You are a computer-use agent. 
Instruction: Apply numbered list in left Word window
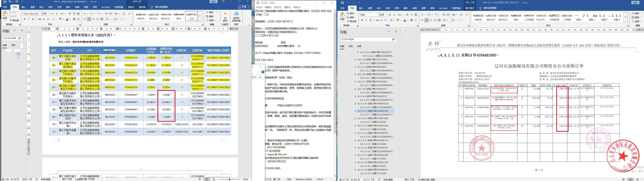click(x=92, y=14)
